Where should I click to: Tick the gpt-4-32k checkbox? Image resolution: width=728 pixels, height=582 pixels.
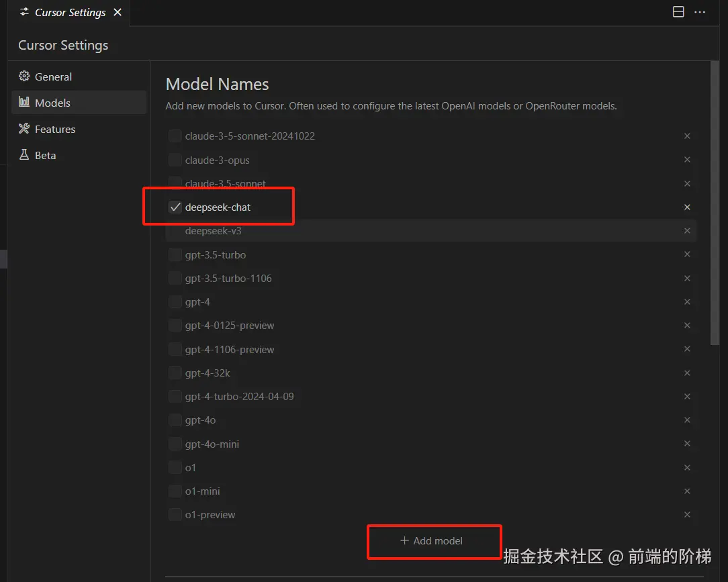coord(175,373)
